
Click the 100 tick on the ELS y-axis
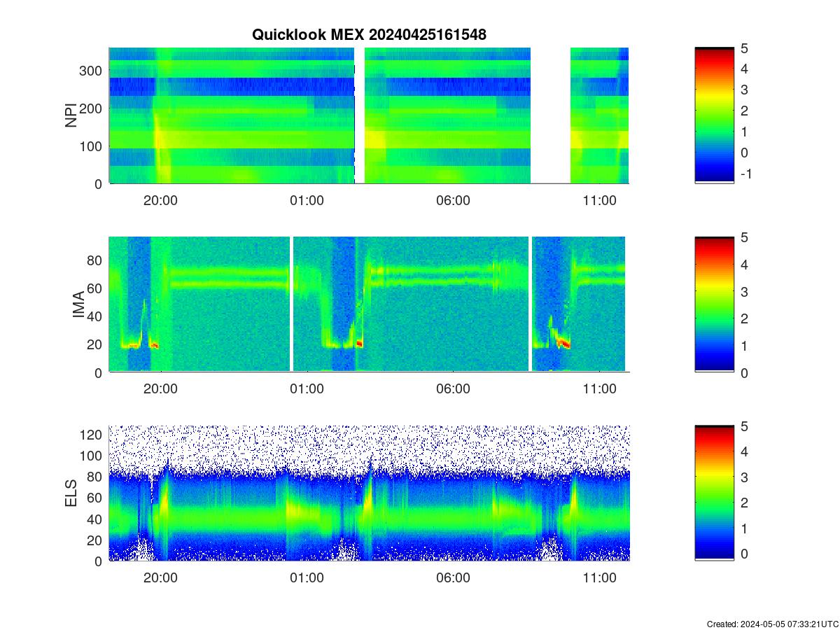pyautogui.click(x=92, y=456)
